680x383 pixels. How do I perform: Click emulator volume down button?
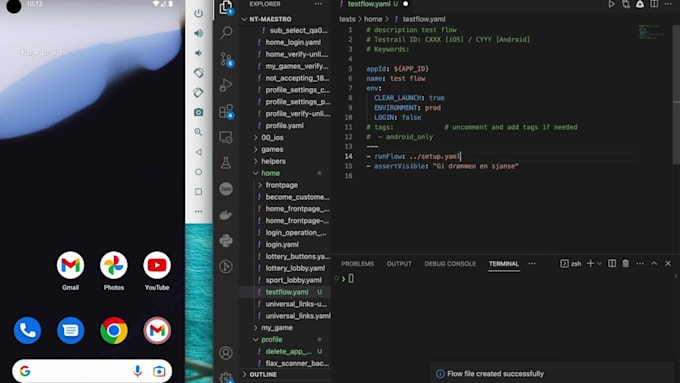(x=199, y=53)
